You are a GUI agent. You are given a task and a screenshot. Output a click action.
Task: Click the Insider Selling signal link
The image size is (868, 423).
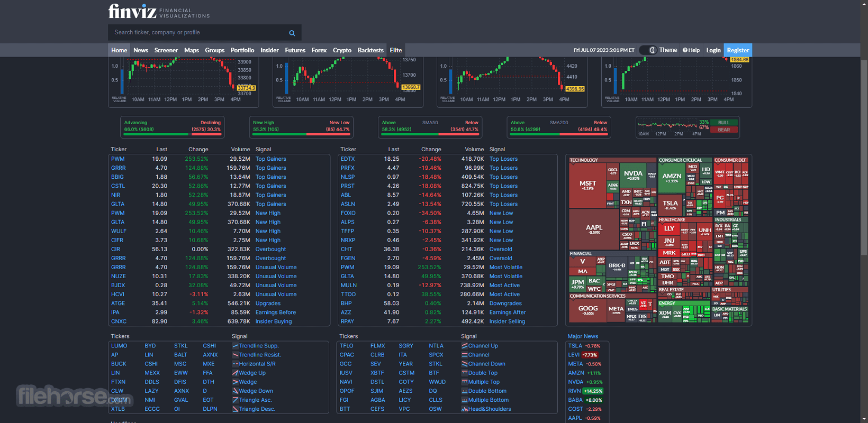coord(507,321)
